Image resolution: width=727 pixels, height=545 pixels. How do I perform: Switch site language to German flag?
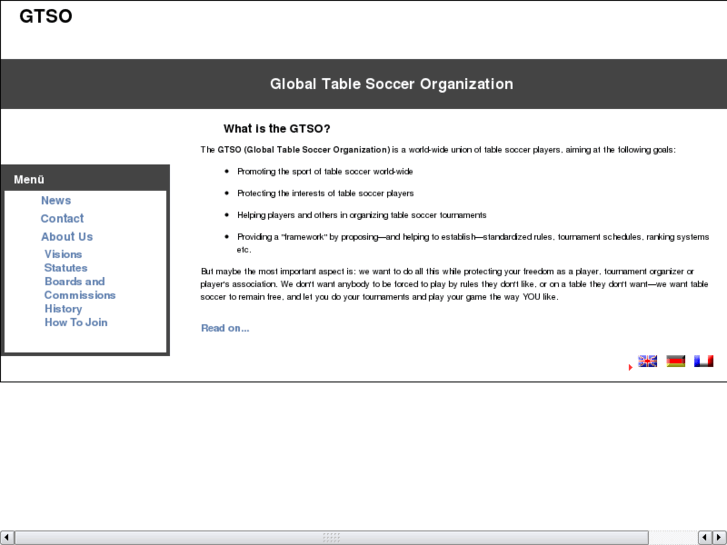[676, 361]
